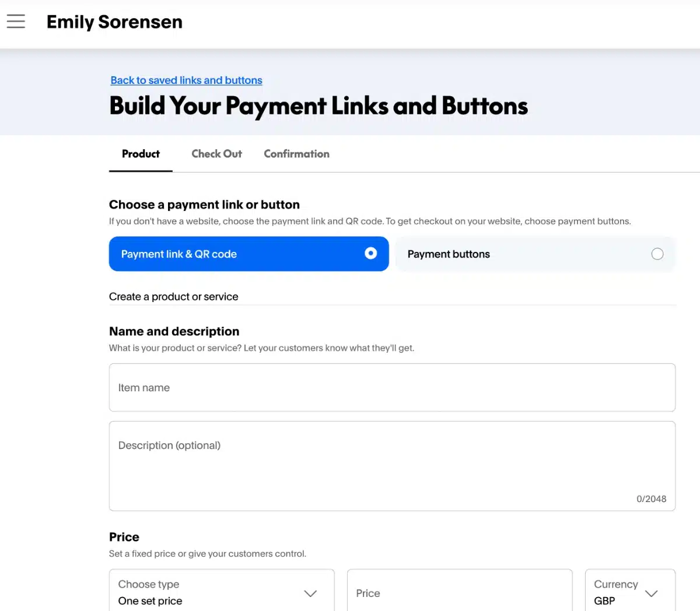Open the hamburger navigation menu

pyautogui.click(x=16, y=22)
